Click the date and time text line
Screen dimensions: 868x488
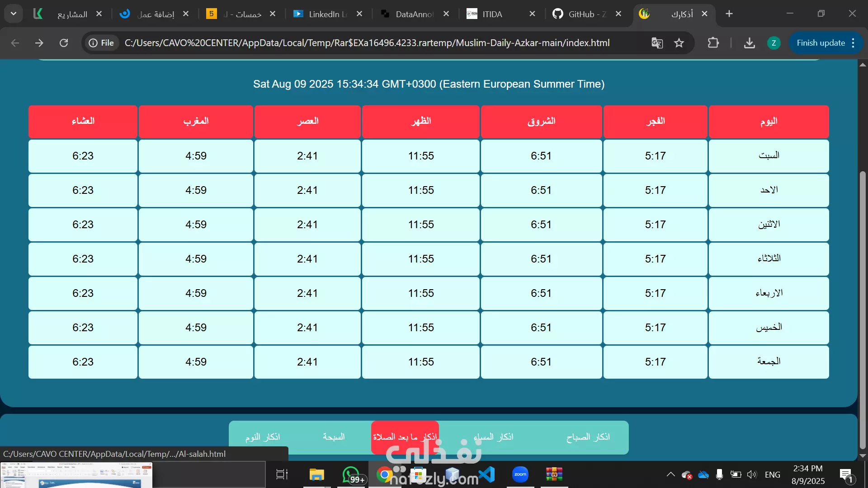pos(429,84)
